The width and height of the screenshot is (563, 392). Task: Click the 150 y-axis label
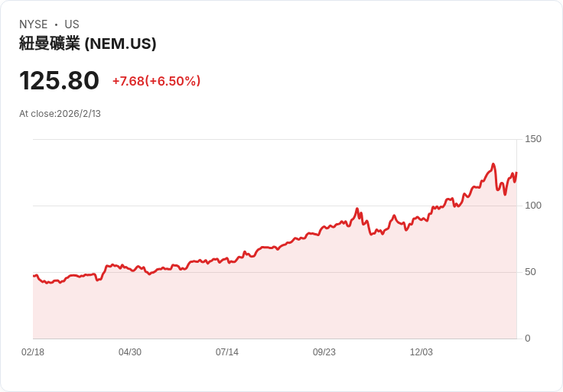tap(533, 139)
